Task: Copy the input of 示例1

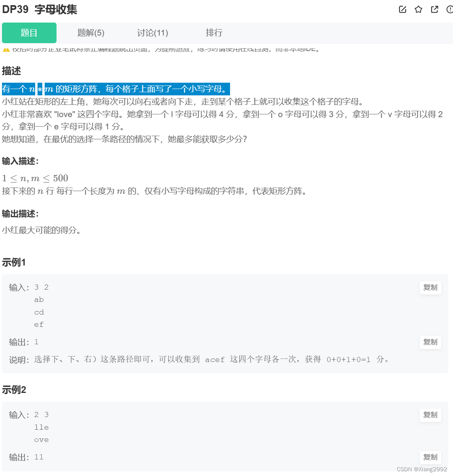Action: click(x=430, y=288)
